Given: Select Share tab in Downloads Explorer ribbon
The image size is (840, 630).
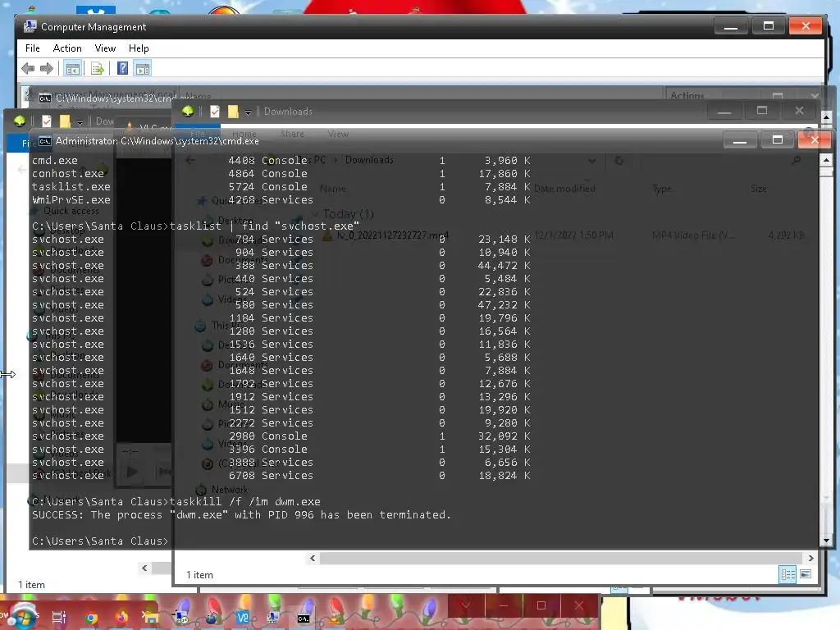Looking at the screenshot, I should click(292, 134).
